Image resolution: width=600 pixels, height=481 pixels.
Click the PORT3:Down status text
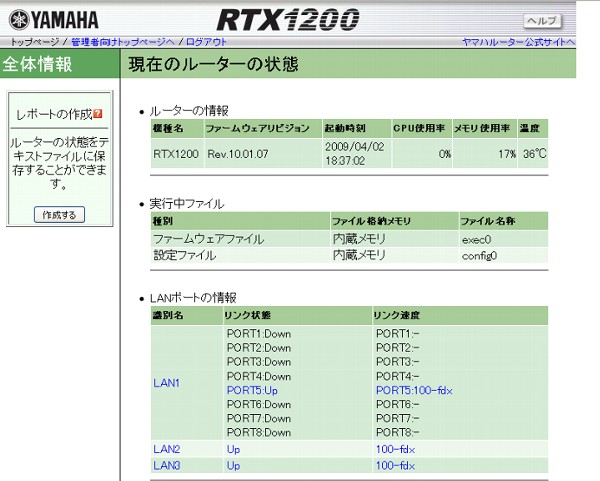click(259, 362)
